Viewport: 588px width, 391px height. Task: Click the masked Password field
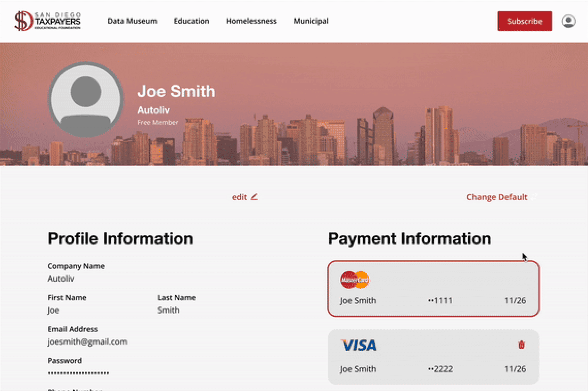click(78, 373)
